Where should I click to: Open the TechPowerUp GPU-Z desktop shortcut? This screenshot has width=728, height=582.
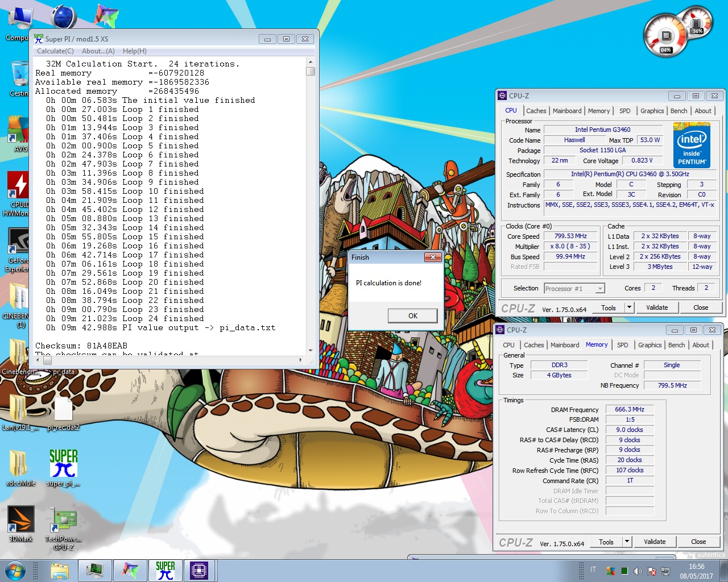click(63, 529)
